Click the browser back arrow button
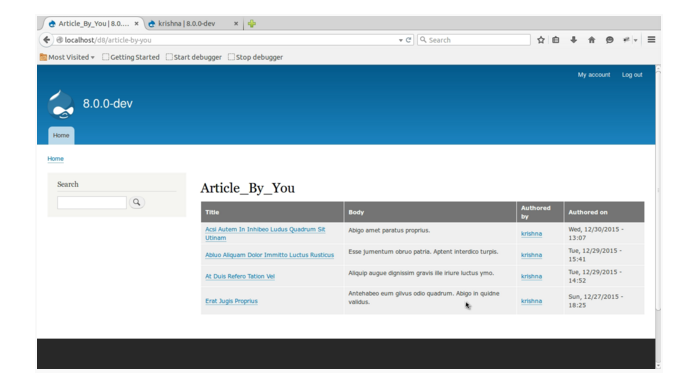 46,40
